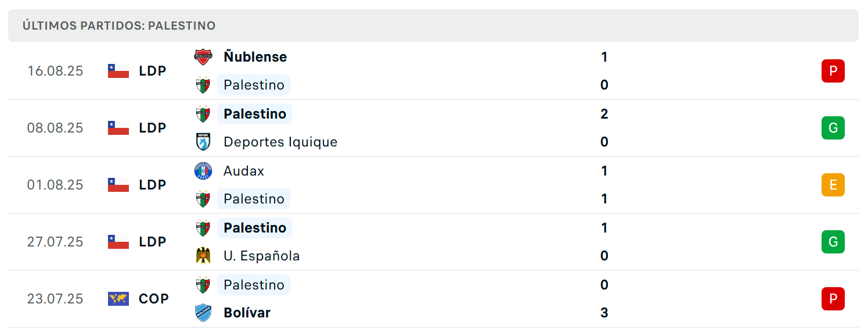Click the Ñublense club crest icon
Viewport: 868px width, 336px height.
(x=203, y=57)
